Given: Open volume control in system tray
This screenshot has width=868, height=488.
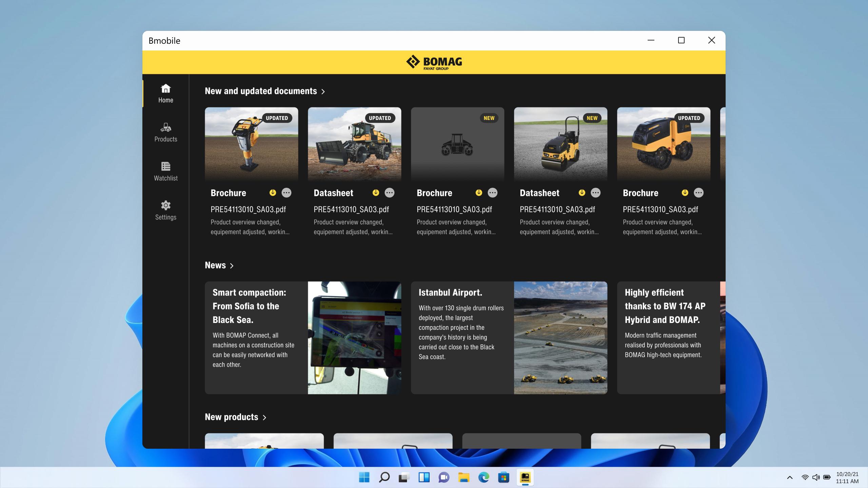Looking at the screenshot, I should click(x=816, y=477).
